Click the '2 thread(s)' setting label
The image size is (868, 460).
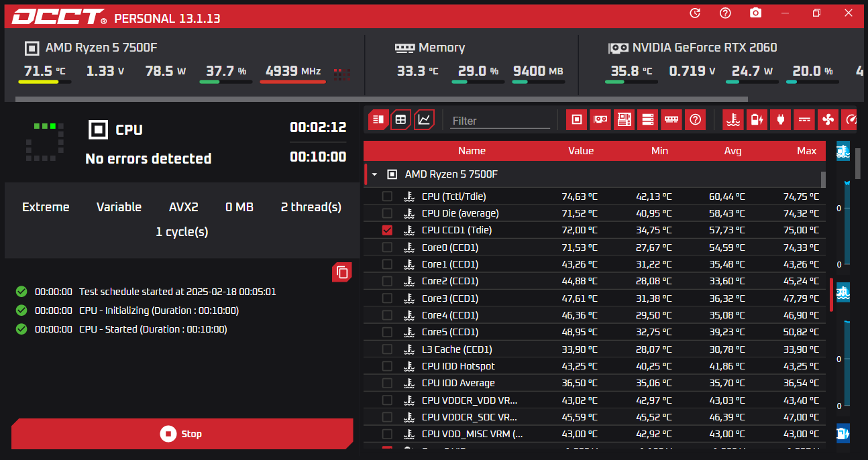tap(311, 207)
